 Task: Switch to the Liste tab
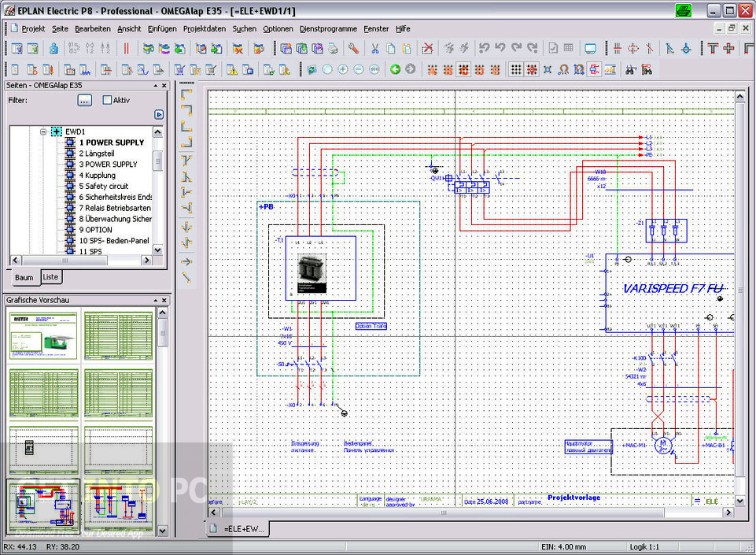coord(50,276)
